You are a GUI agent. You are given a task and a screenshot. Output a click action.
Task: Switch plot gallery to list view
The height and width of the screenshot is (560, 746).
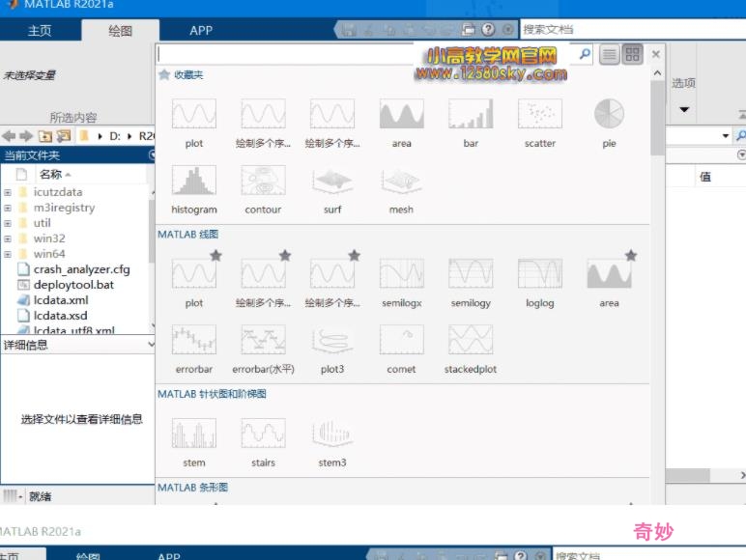click(609, 54)
